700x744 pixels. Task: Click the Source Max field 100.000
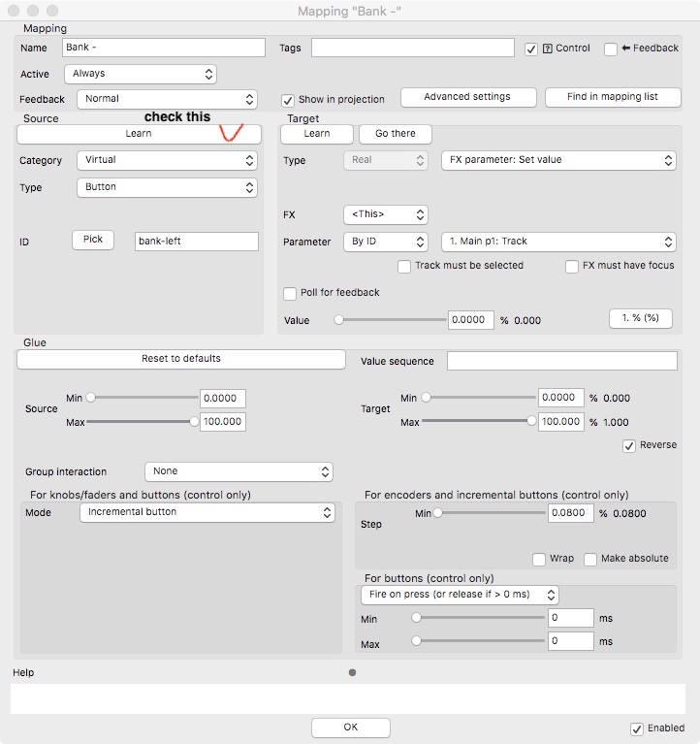(x=223, y=422)
